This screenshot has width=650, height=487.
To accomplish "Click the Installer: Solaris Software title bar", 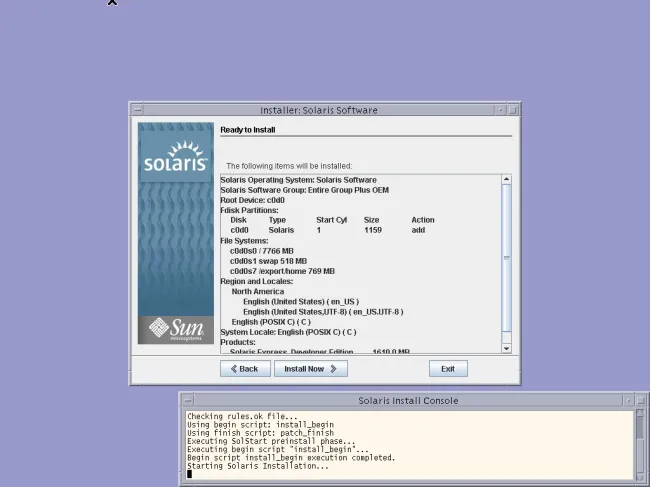I will (x=319, y=110).
